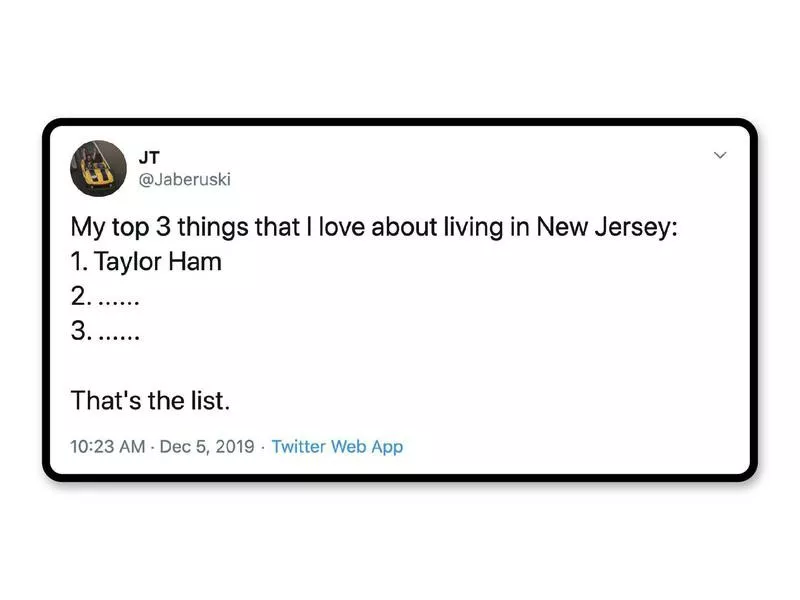Click the word "Ham" in the list

(198, 264)
